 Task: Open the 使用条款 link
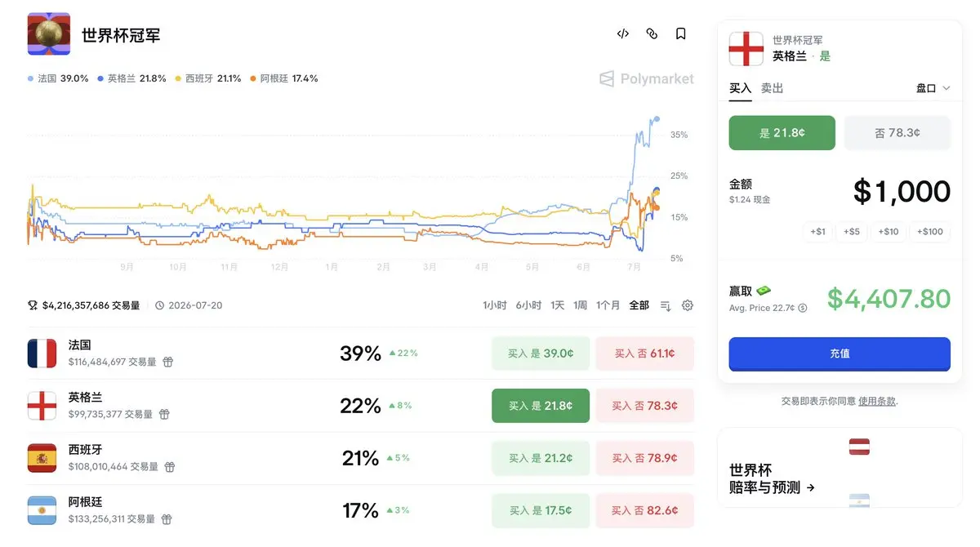click(x=877, y=401)
